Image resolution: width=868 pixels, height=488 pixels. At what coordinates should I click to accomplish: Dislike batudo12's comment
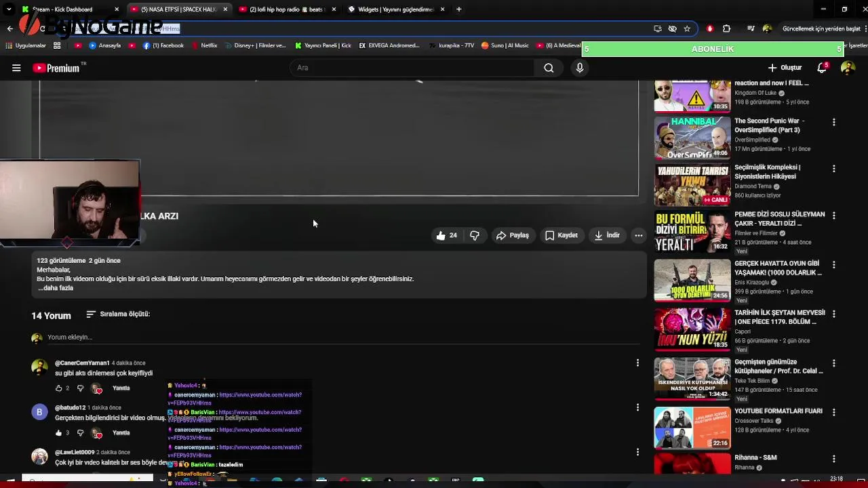pyautogui.click(x=80, y=433)
